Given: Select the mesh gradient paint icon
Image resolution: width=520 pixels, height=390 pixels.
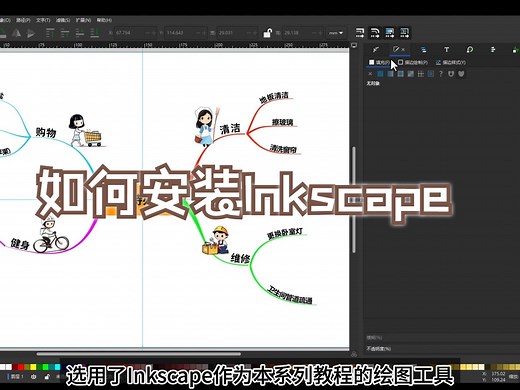Looking at the screenshot, I should coord(411,74).
